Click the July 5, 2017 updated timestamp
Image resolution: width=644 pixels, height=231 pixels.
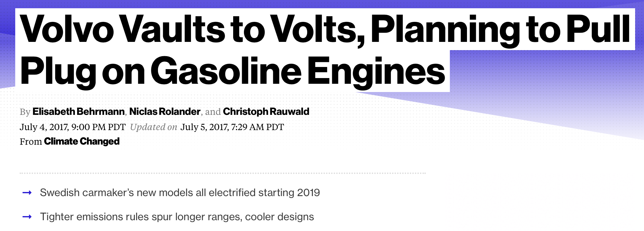pos(232,127)
